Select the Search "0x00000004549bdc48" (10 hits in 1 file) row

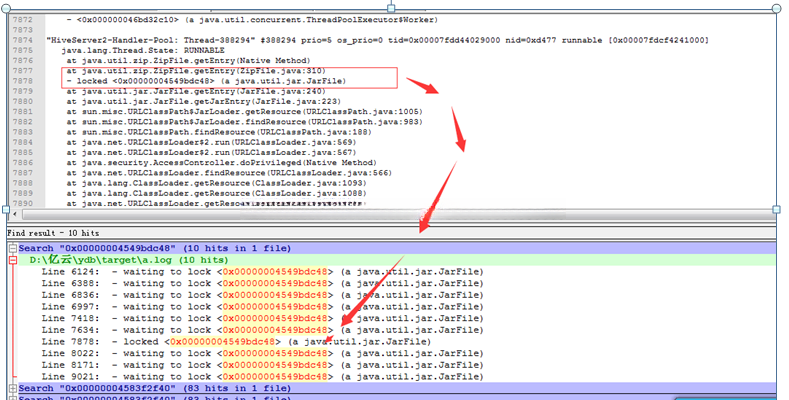tap(397, 249)
